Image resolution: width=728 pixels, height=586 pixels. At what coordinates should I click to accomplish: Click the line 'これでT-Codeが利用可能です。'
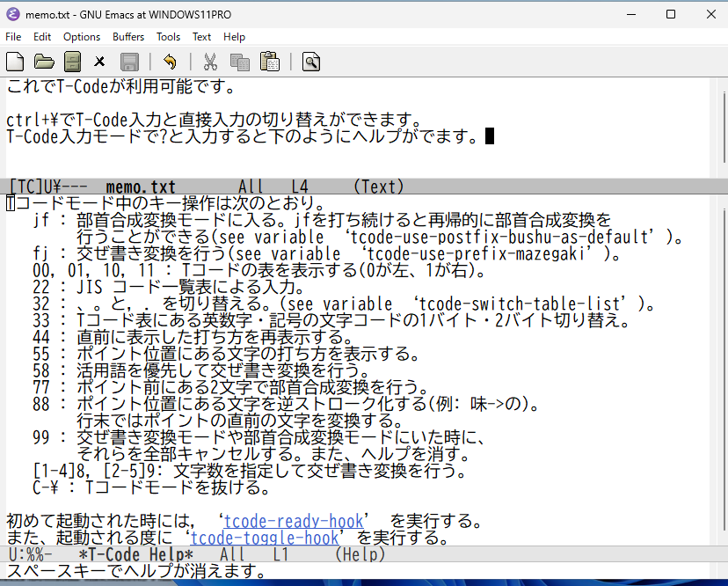[x=121, y=86]
